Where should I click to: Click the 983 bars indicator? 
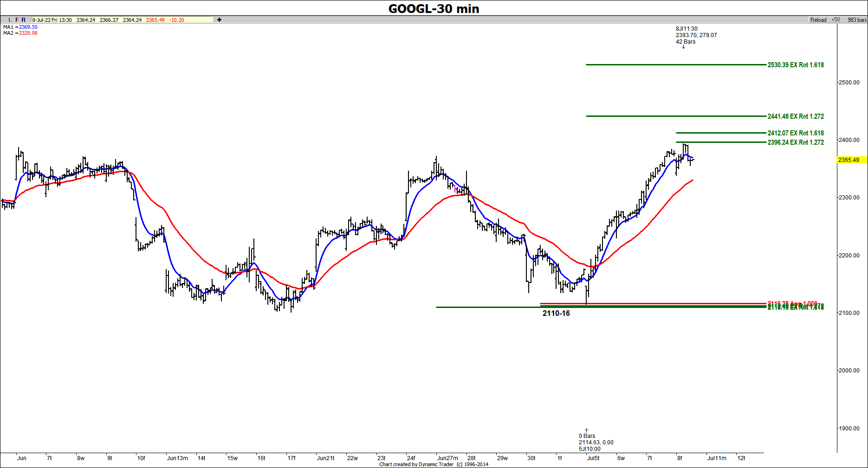tap(857, 20)
